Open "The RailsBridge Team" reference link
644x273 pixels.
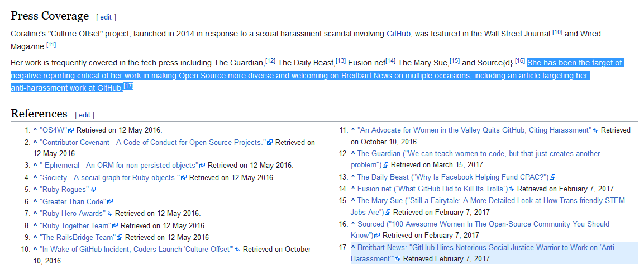click(x=78, y=238)
